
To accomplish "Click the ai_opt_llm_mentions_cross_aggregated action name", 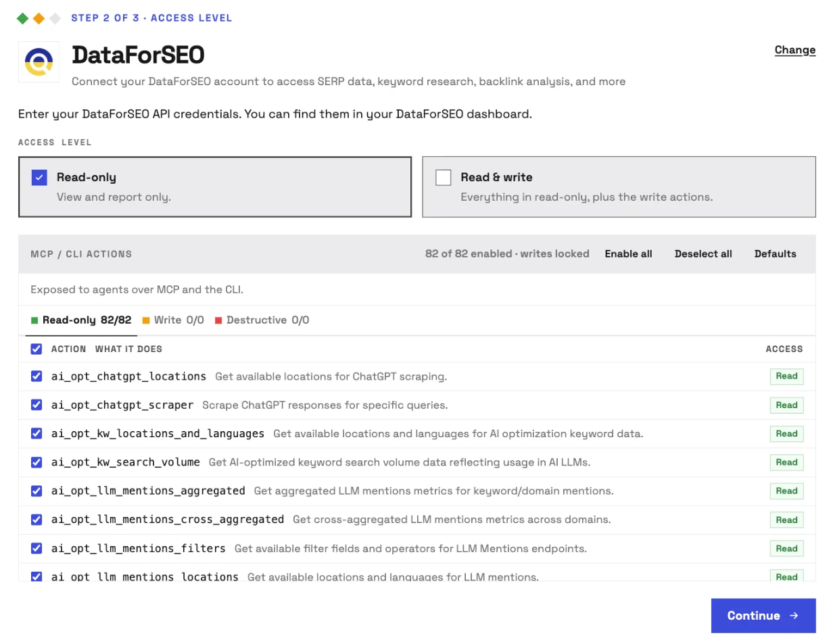I will (168, 520).
